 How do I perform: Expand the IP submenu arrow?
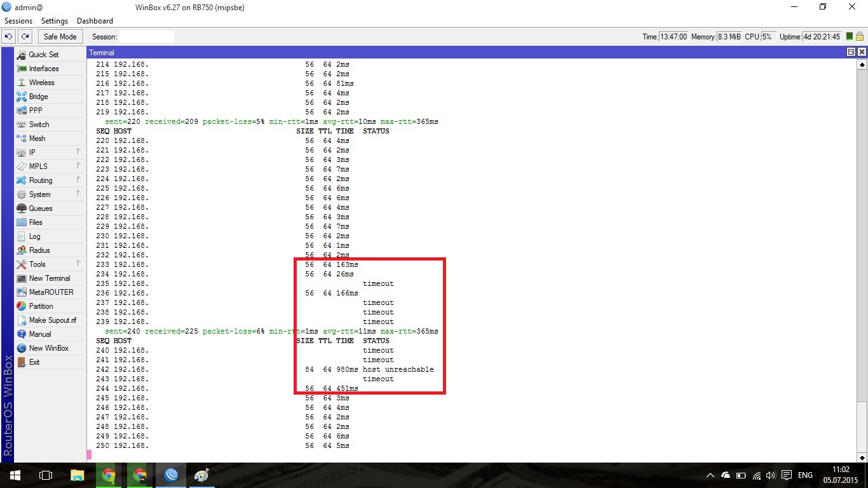pyautogui.click(x=79, y=152)
